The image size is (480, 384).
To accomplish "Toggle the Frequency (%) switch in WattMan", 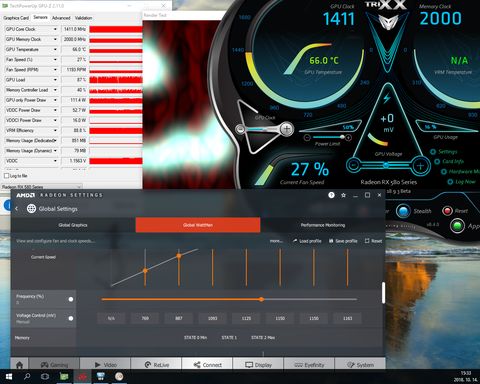I will (x=71, y=299).
